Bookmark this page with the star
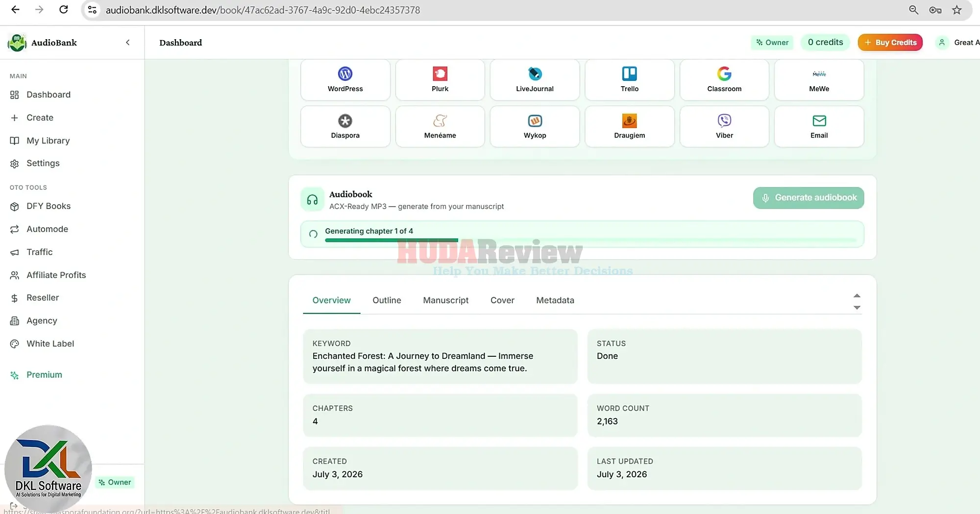This screenshot has width=980, height=514. coord(956,10)
